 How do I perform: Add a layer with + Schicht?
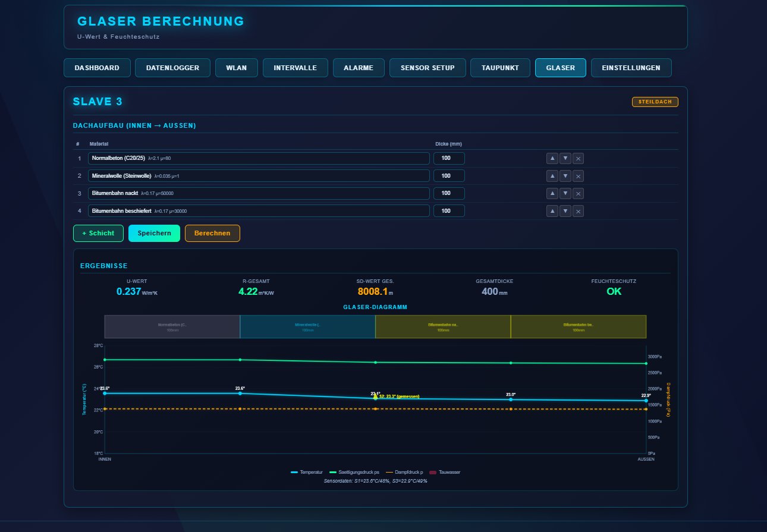tap(98, 234)
